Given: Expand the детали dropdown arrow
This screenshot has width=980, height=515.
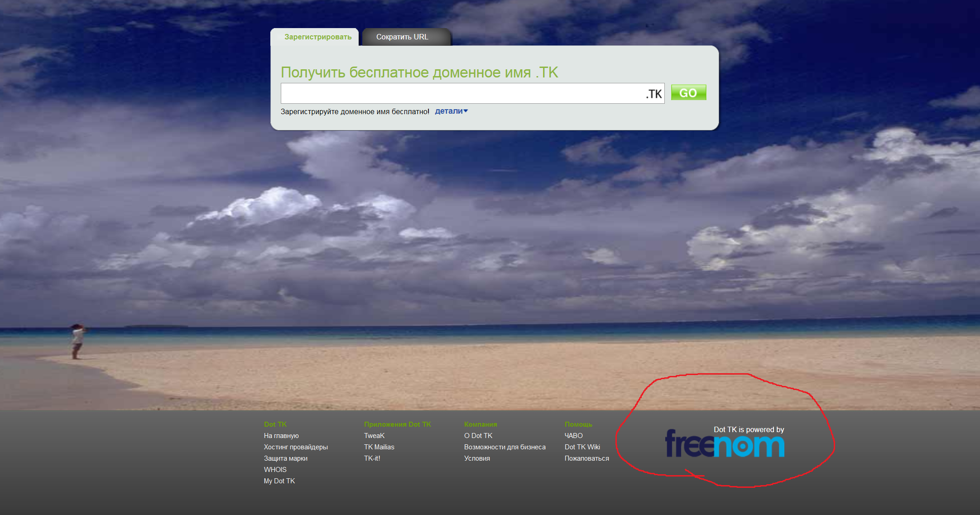Looking at the screenshot, I should 466,111.
